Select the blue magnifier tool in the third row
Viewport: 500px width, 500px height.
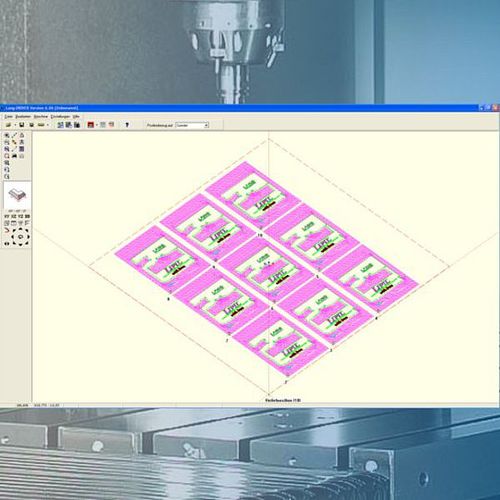click(x=7, y=149)
